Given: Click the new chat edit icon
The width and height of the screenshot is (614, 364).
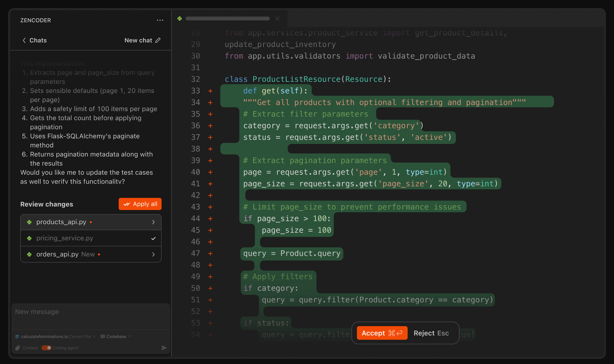Looking at the screenshot, I should point(158,40).
